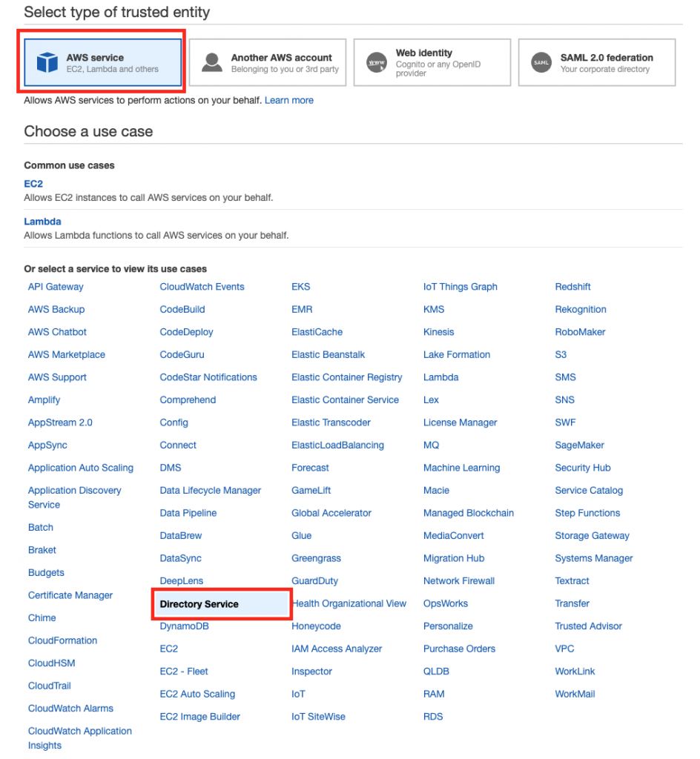Open the Learn more link
This screenshot has height=759, width=700.
tap(288, 100)
